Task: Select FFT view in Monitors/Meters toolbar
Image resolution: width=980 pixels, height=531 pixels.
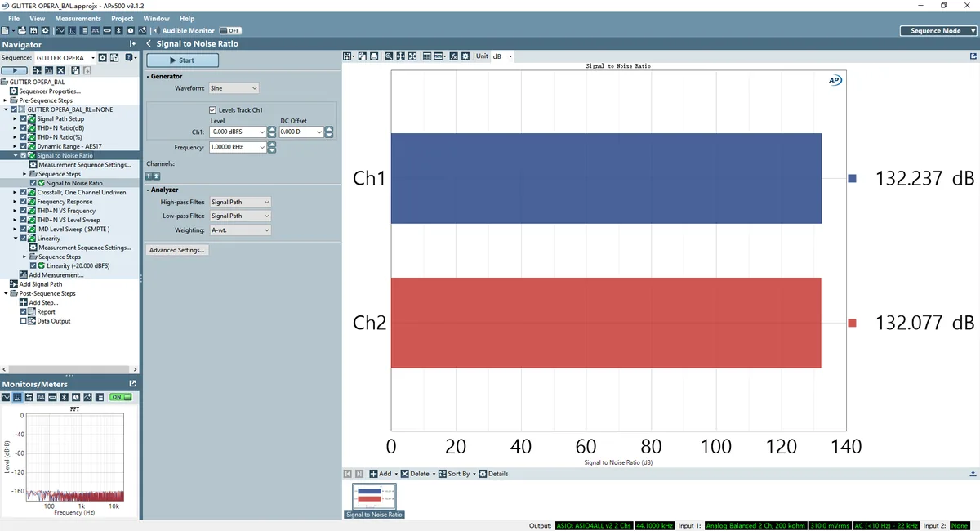Action: 17,397
